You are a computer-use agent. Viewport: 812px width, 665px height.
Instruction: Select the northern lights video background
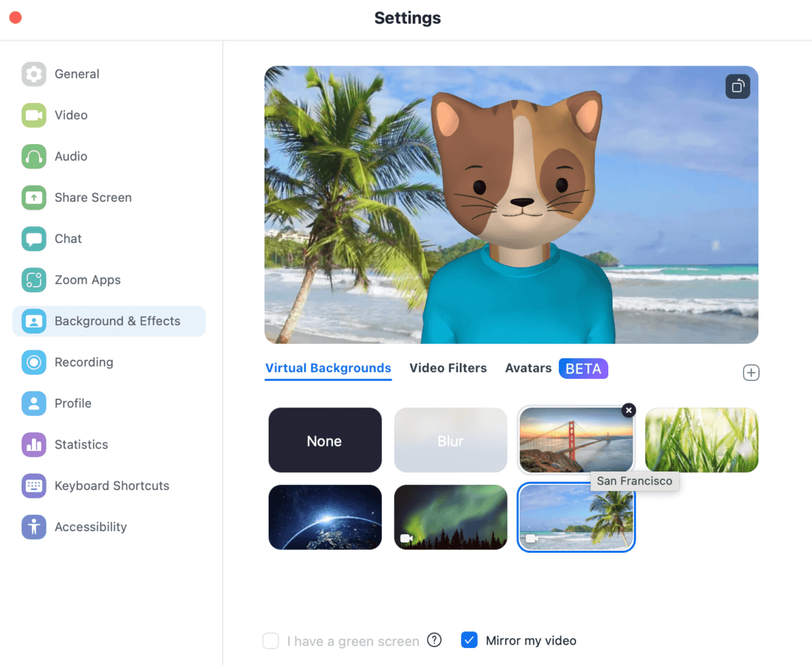pos(451,517)
